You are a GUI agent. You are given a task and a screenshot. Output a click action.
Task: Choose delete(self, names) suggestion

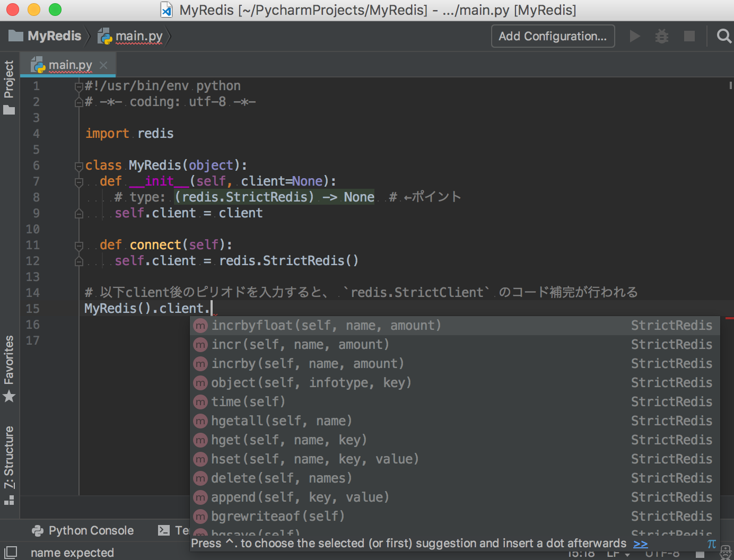(455, 478)
